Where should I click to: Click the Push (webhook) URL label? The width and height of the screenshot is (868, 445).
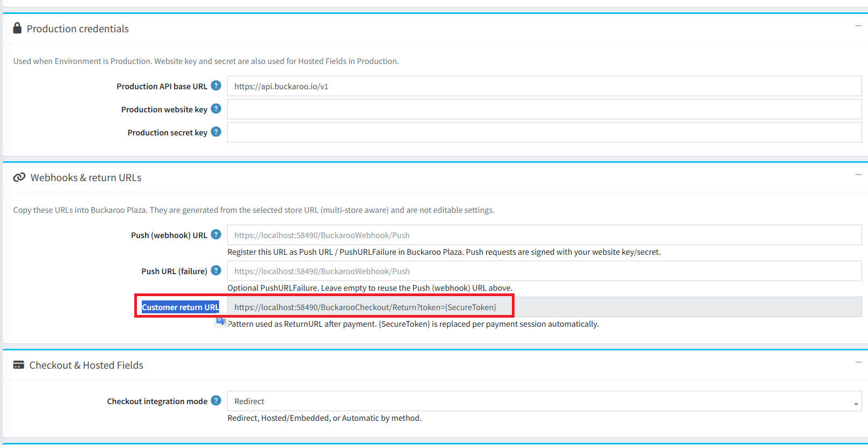pos(169,235)
